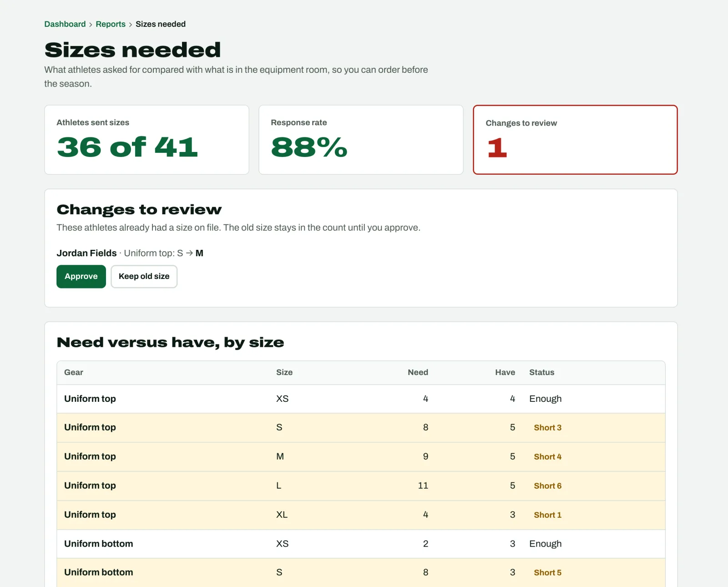
Task: Select Uniform bottom XS gear cell
Action: tap(99, 544)
